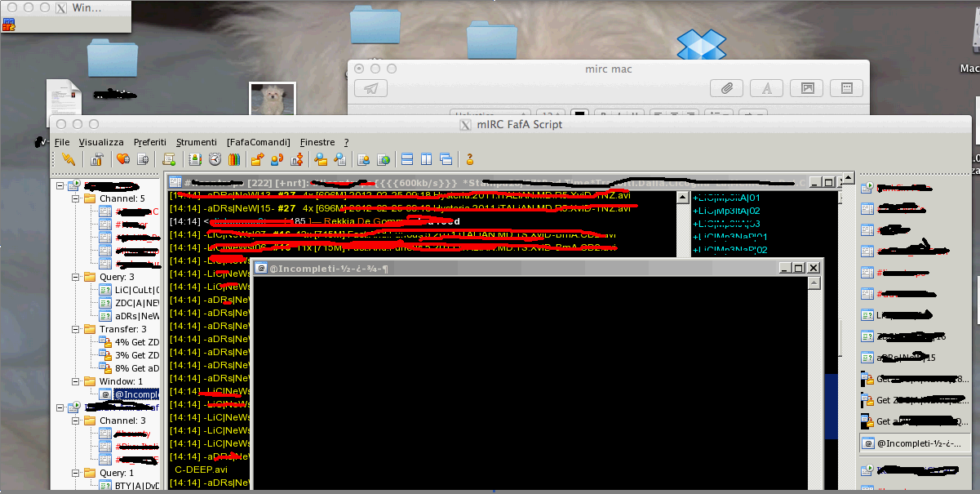Click the Tile Horizontal windows icon
The width and height of the screenshot is (980, 494).
[407, 159]
